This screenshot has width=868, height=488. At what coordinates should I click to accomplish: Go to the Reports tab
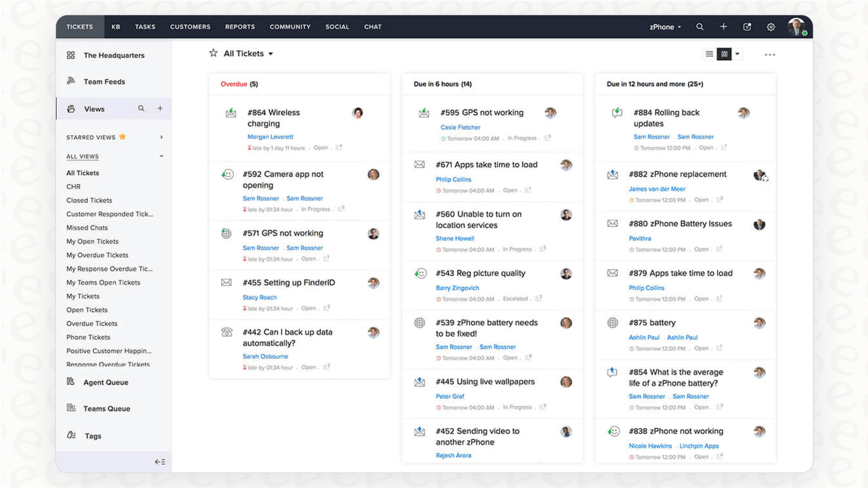(240, 27)
